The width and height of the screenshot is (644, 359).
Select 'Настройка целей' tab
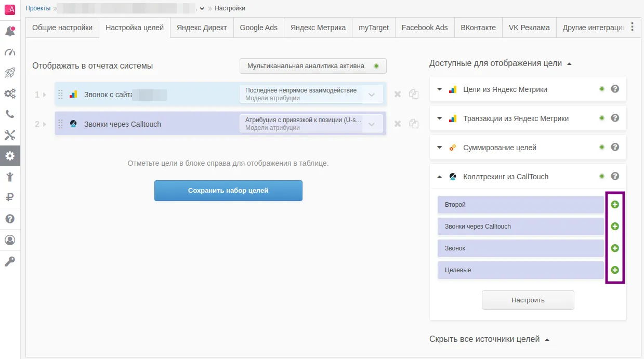tap(135, 28)
